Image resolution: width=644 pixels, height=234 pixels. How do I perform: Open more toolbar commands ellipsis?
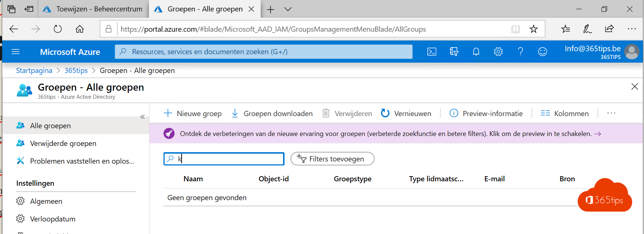click(611, 113)
